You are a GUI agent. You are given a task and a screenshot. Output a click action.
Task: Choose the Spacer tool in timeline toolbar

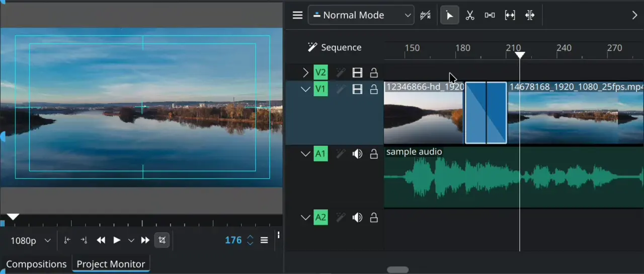point(490,15)
